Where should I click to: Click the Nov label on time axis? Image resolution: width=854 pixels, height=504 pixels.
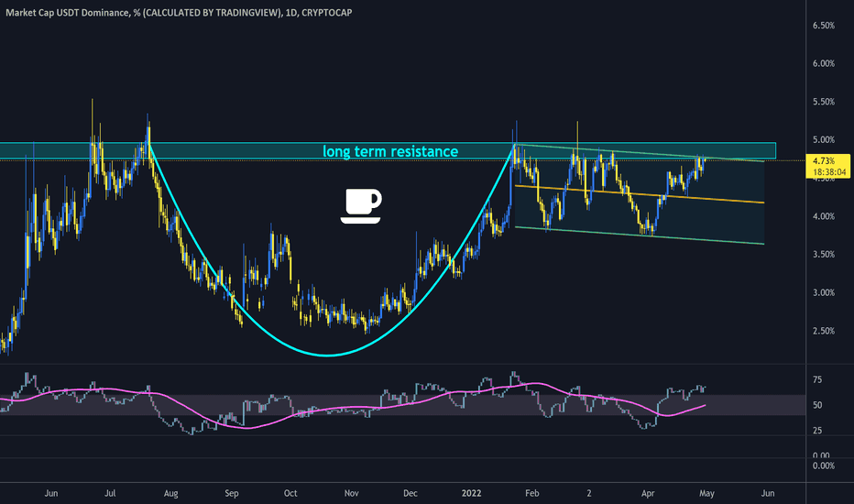coord(351,493)
